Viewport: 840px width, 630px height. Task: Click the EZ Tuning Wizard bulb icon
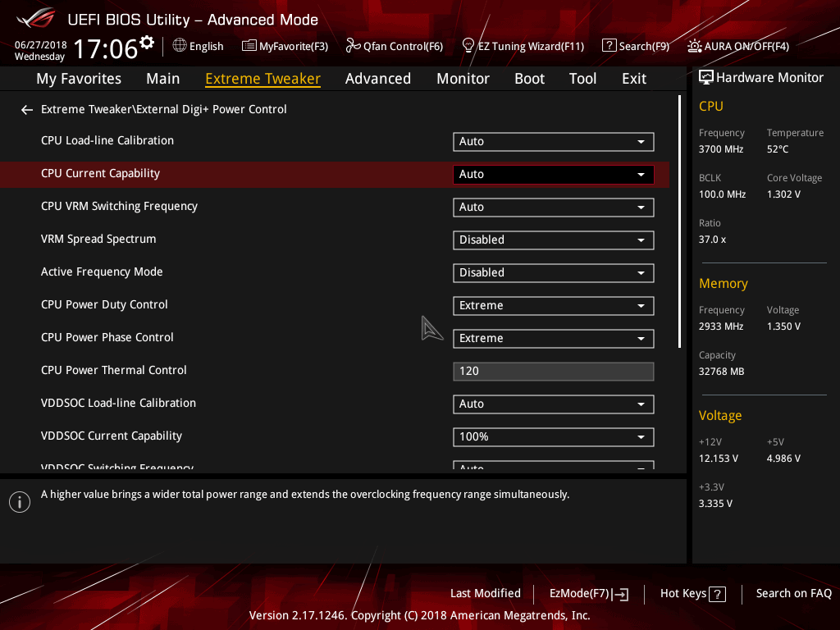[468, 46]
